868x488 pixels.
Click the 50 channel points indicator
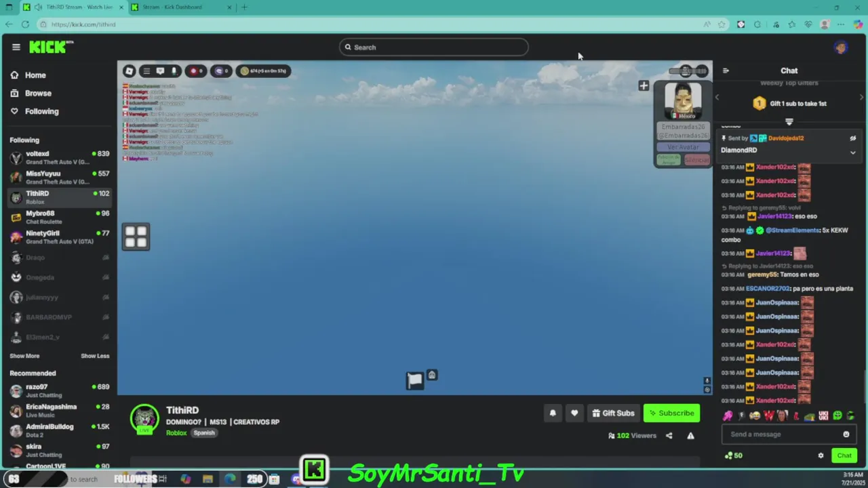[733, 455]
